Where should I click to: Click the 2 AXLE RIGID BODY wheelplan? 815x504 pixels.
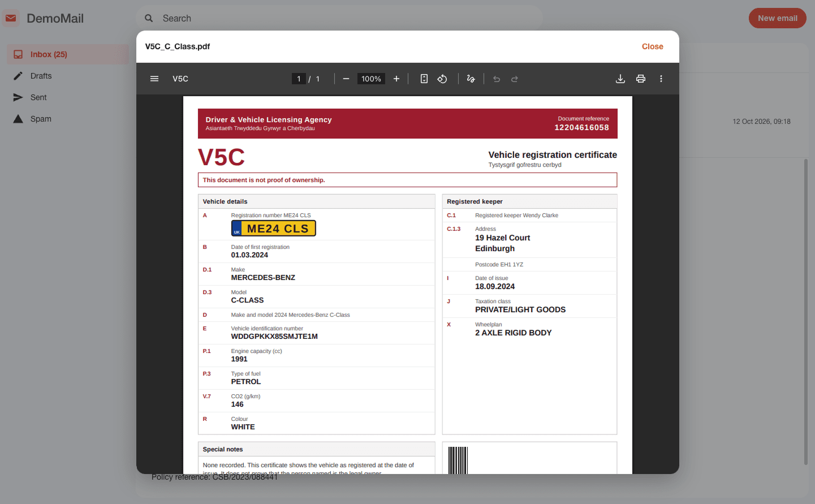(x=514, y=333)
